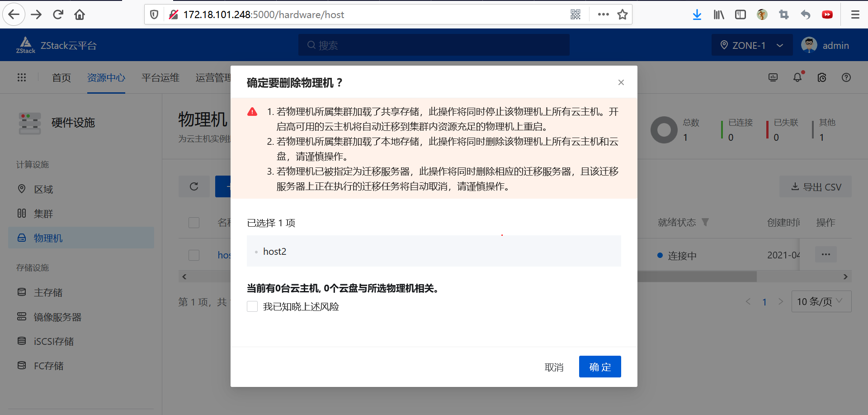This screenshot has height=415, width=868.
Task: Focus the 搜索 search field
Action: pyautogui.click(x=434, y=45)
